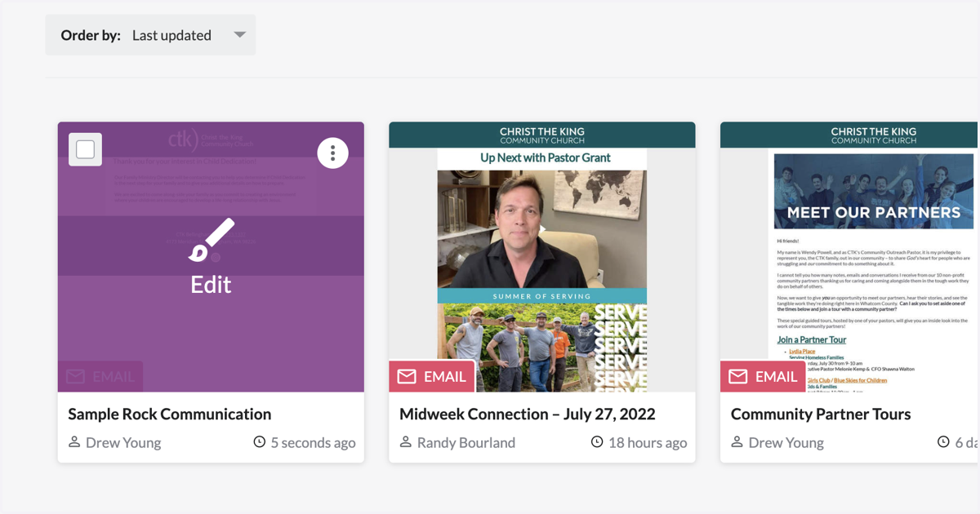Click Up Next with Pastor Grant heading
This screenshot has height=514, width=980.
tap(546, 157)
